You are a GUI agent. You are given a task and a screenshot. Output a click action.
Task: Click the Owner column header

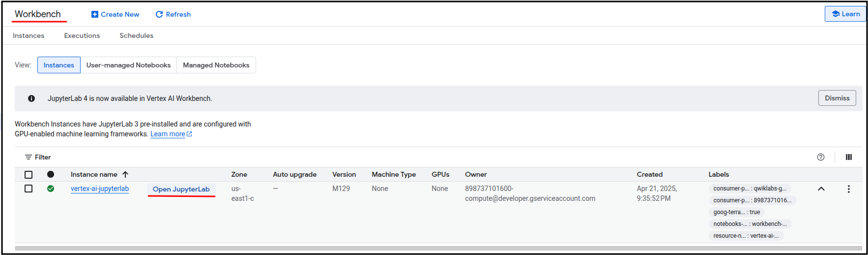476,174
